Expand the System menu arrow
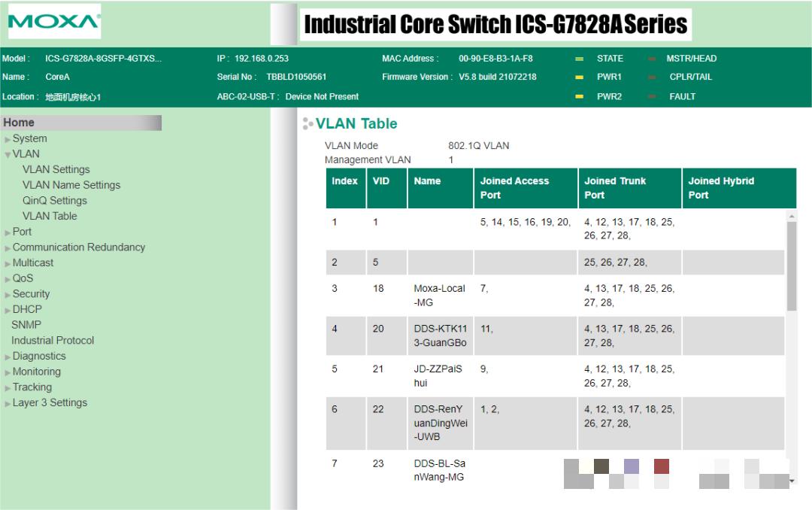 [8, 139]
